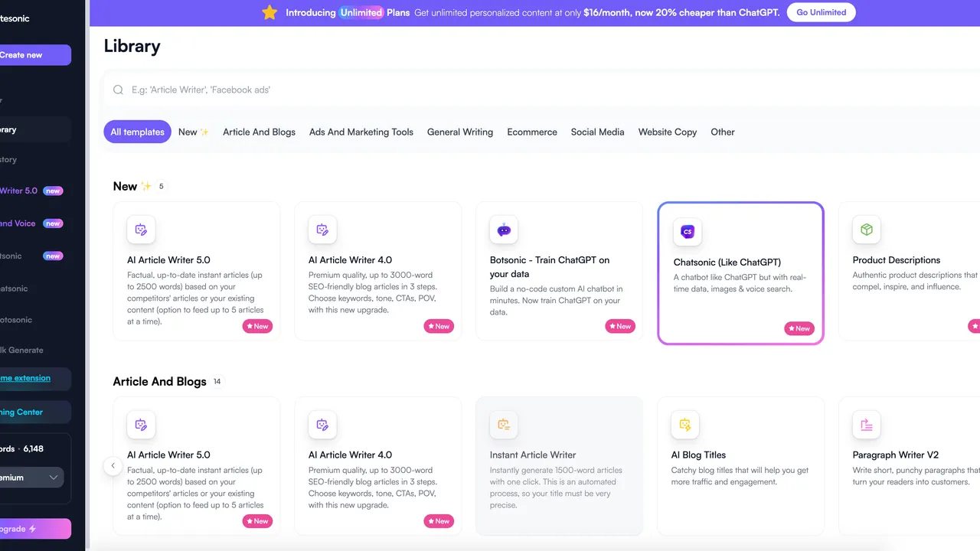Click the search magnifier icon
The height and width of the screenshot is (551, 980).
(118, 90)
